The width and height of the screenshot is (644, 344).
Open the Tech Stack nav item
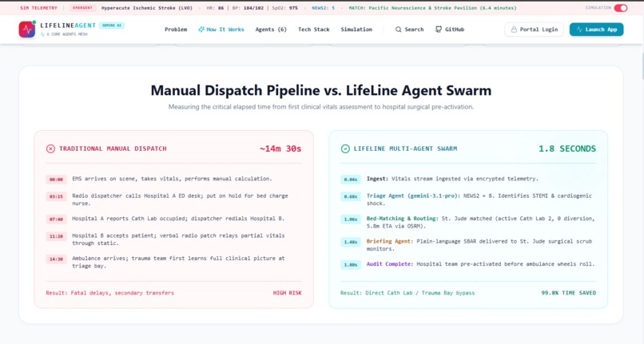[314, 30]
